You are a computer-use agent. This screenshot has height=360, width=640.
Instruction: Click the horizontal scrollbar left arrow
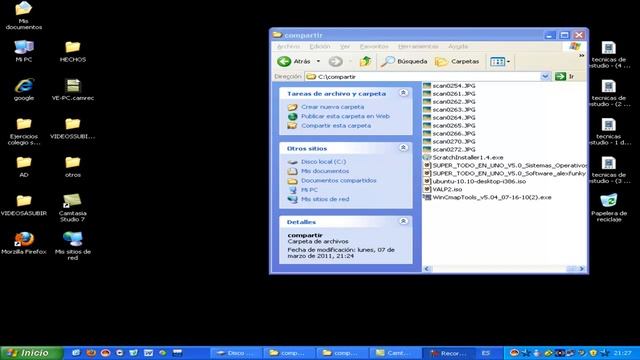(427, 269)
